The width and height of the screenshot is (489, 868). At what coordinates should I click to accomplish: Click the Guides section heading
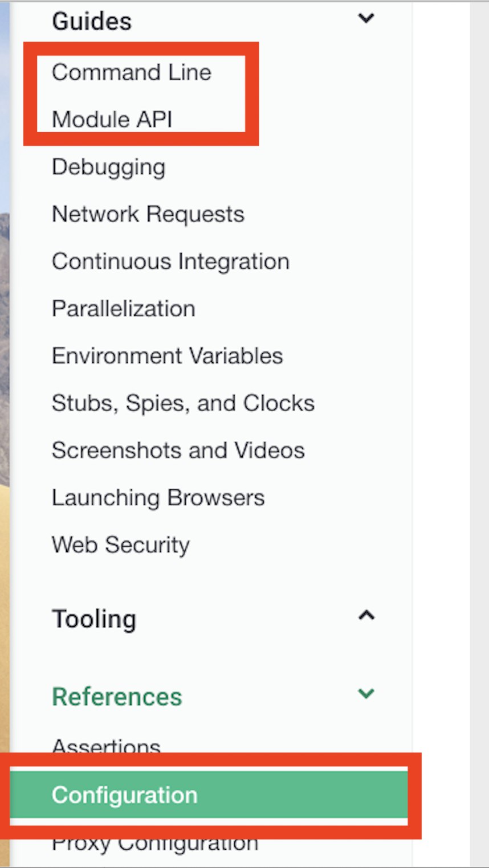pos(92,22)
